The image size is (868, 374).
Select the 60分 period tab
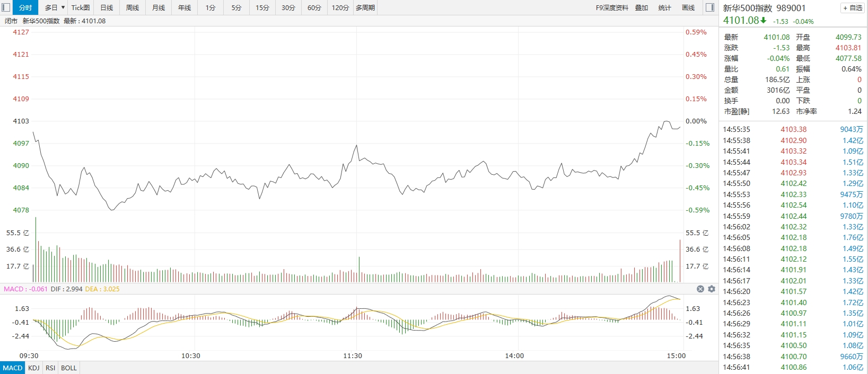314,8
